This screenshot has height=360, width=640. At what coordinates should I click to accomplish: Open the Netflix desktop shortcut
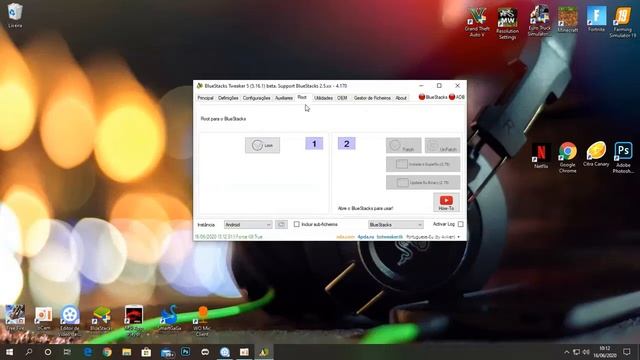click(541, 156)
